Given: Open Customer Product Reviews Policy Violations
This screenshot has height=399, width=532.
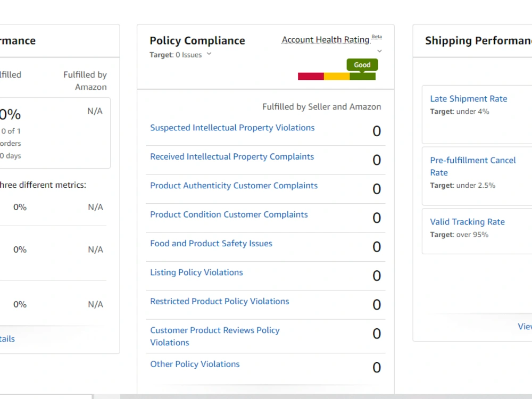Looking at the screenshot, I should (215, 336).
